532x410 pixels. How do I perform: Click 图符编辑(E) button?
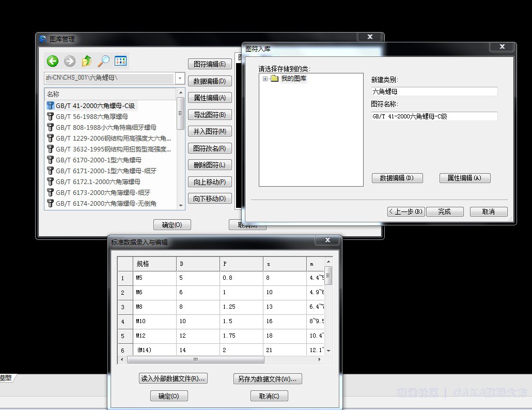click(x=209, y=64)
